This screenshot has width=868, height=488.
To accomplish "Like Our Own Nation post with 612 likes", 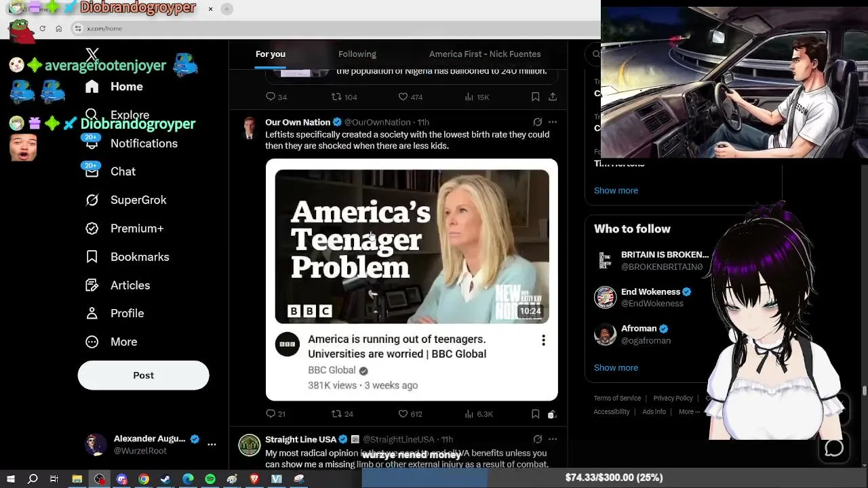I will (x=410, y=413).
